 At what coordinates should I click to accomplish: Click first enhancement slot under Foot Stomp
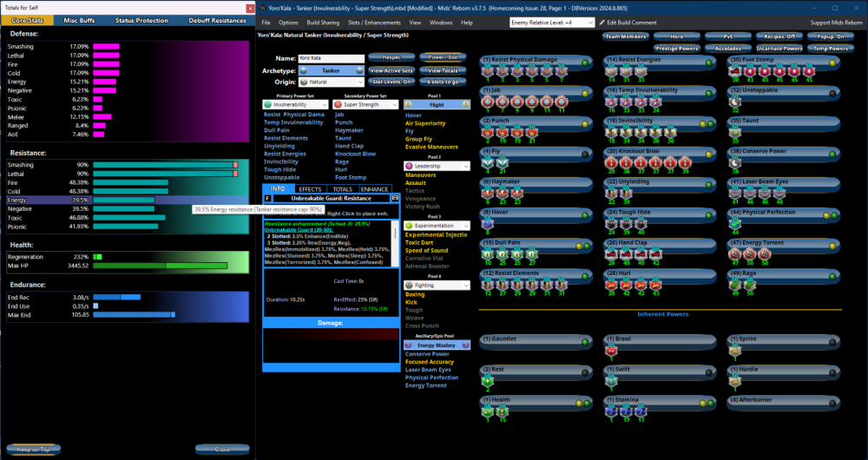[734, 73]
